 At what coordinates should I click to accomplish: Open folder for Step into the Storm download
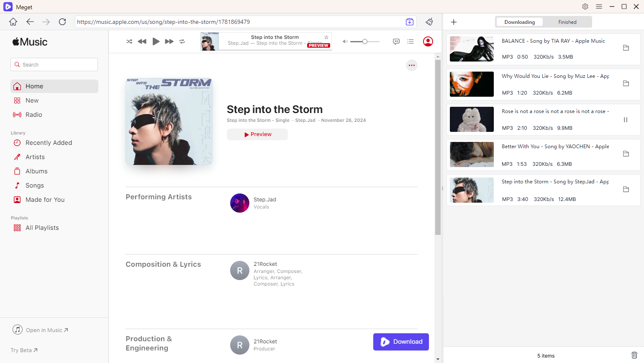click(626, 189)
